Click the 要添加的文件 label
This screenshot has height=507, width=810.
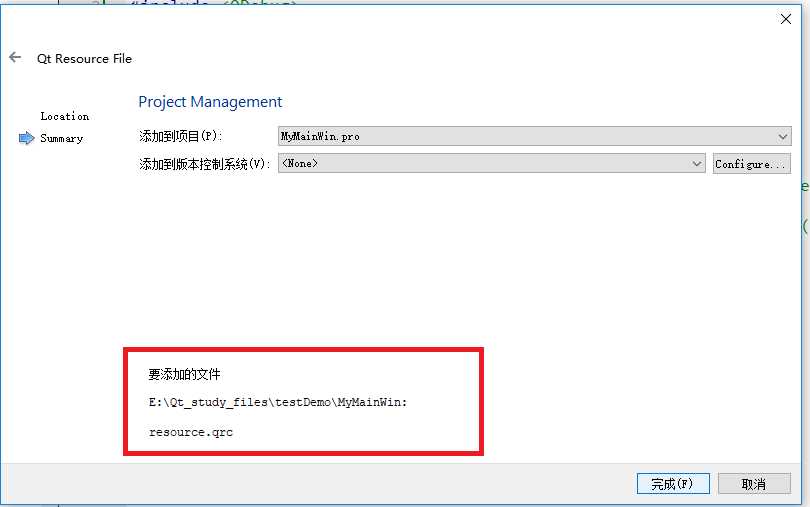(x=184, y=374)
